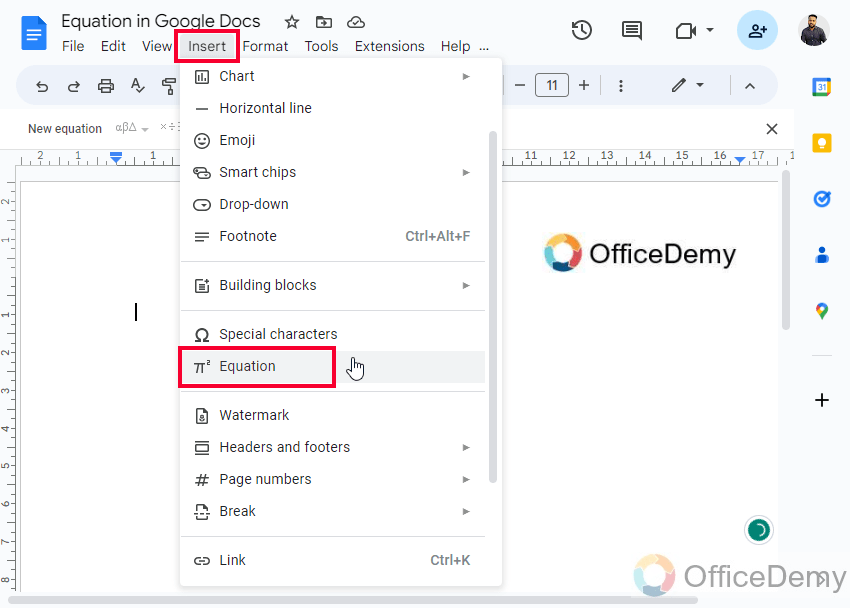This screenshot has width=850, height=608.
Task: Move the document to a folder
Action: click(x=322, y=21)
